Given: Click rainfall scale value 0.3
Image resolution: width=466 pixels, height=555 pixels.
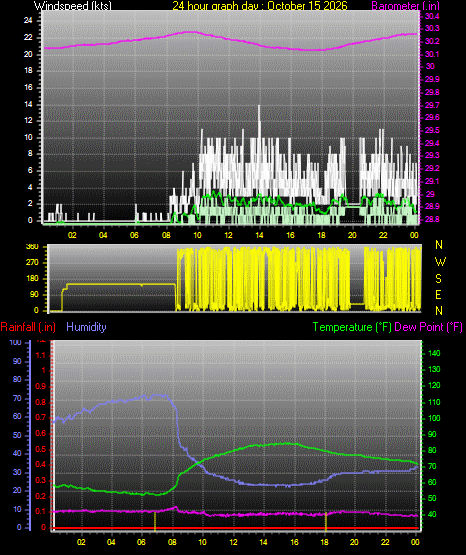Looking at the screenshot, I should (x=41, y=481).
